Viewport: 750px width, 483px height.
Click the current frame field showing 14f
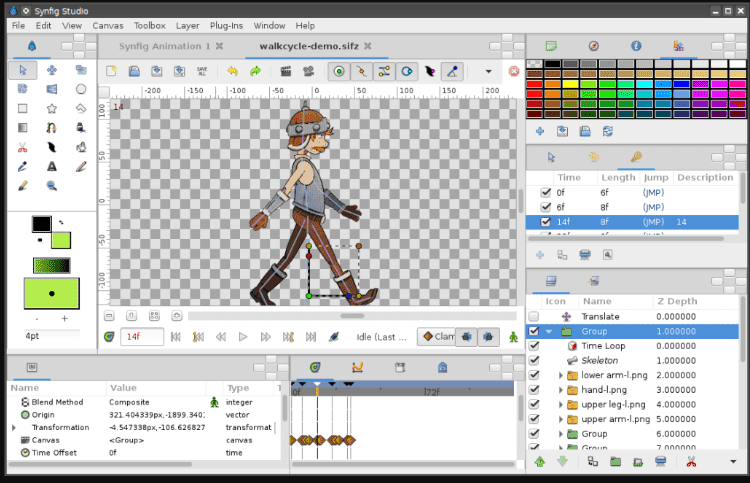click(x=142, y=337)
